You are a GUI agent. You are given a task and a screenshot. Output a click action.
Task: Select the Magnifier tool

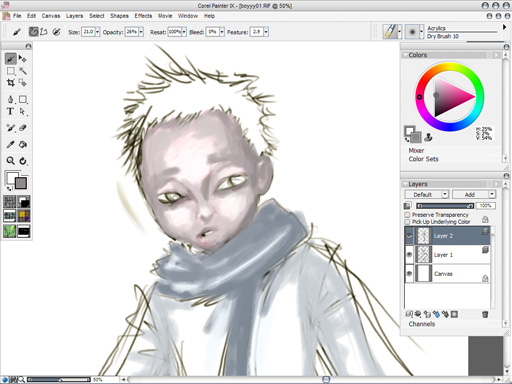pos(10,161)
